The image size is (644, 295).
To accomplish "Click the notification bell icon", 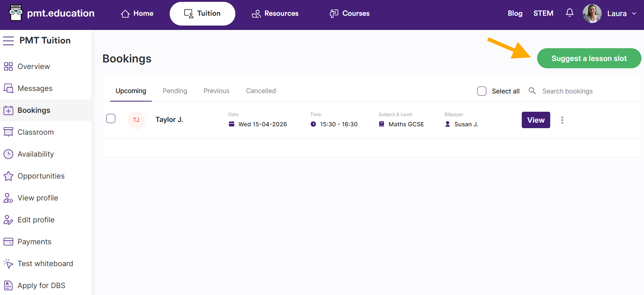I will tap(569, 13).
